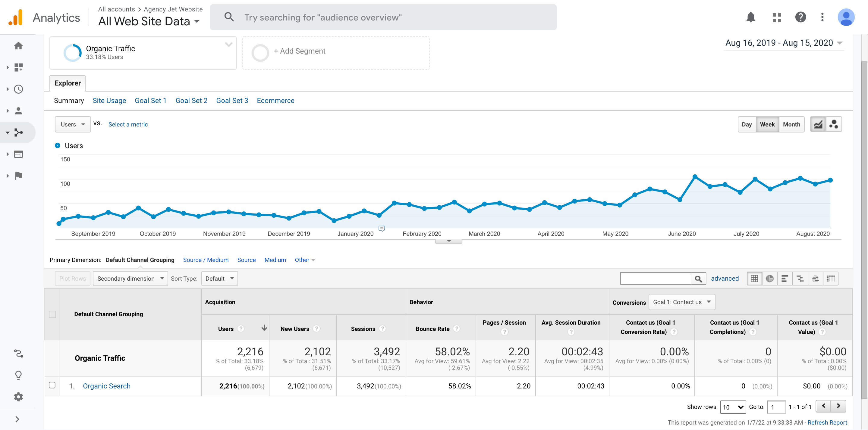
Task: Switch to the Goal Set 1 tab
Action: [x=151, y=101]
